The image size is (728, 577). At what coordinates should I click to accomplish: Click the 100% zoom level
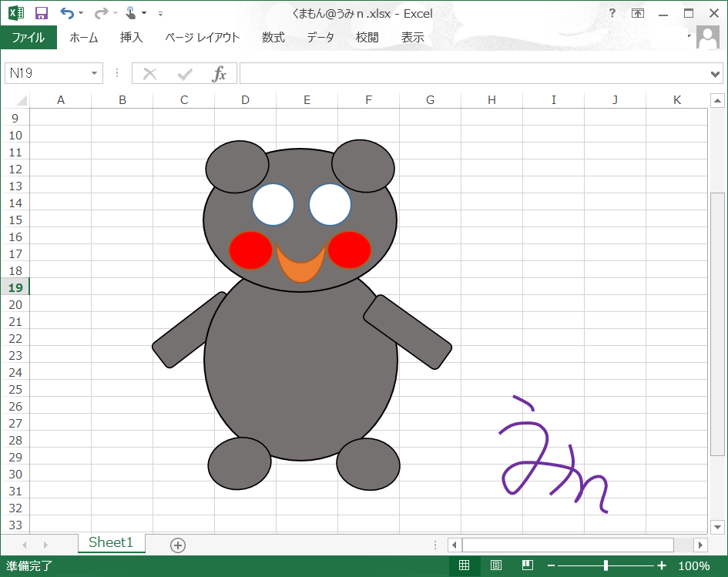point(693,566)
